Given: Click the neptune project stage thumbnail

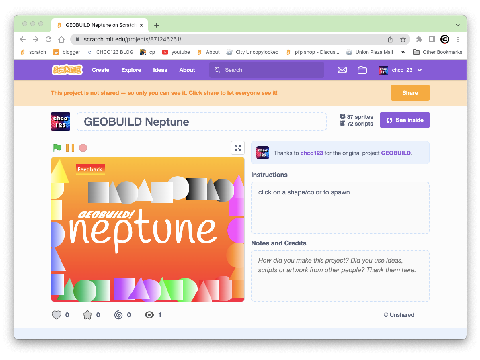Looking at the screenshot, I should [x=148, y=229].
